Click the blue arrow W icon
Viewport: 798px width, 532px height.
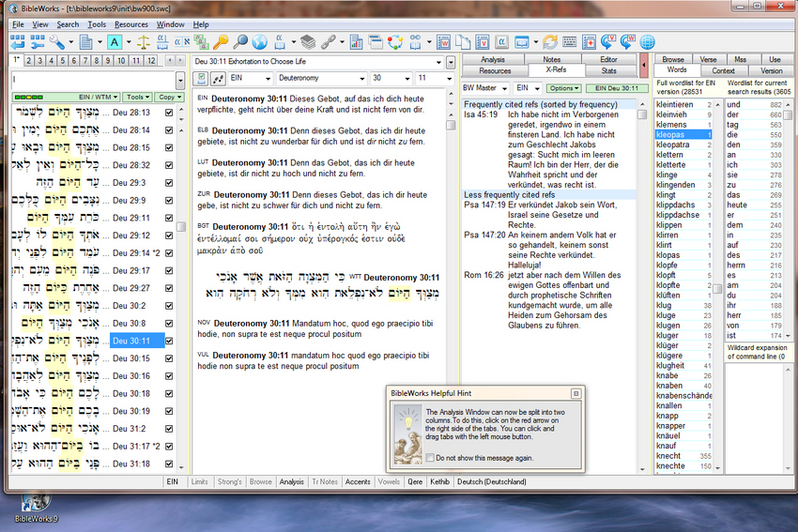627,41
